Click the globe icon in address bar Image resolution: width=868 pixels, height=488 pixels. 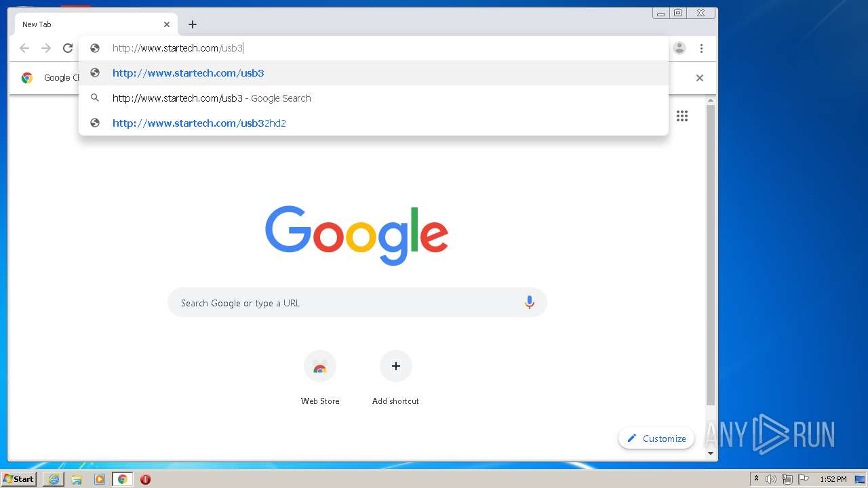(95, 48)
